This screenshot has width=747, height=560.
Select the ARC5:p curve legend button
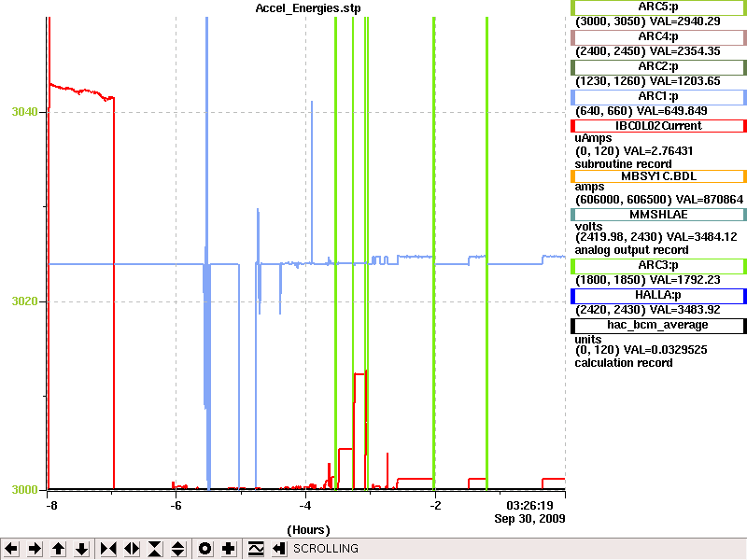pos(658,7)
